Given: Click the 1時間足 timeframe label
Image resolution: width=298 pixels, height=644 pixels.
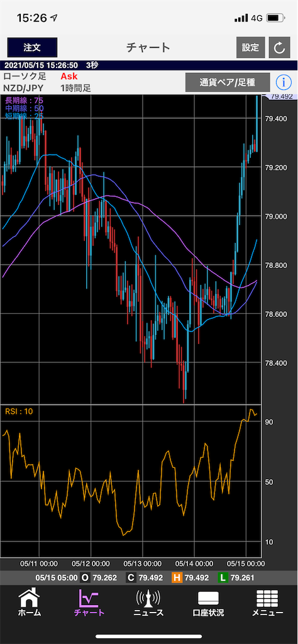Looking at the screenshot, I should click(x=75, y=87).
